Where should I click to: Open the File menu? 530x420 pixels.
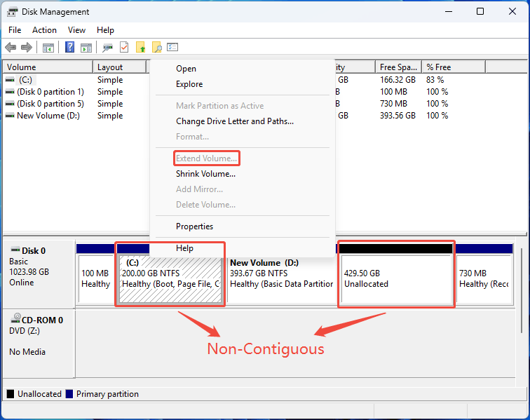click(x=15, y=30)
